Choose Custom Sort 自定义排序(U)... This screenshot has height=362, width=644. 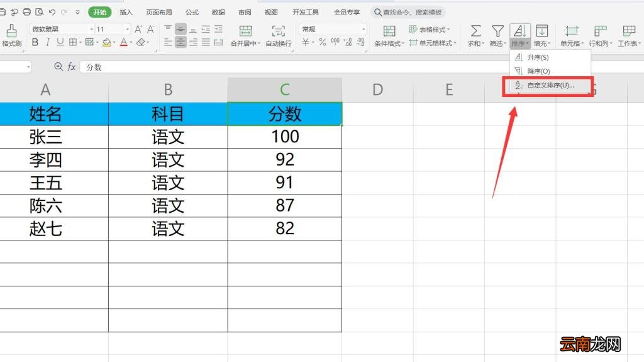(x=550, y=85)
